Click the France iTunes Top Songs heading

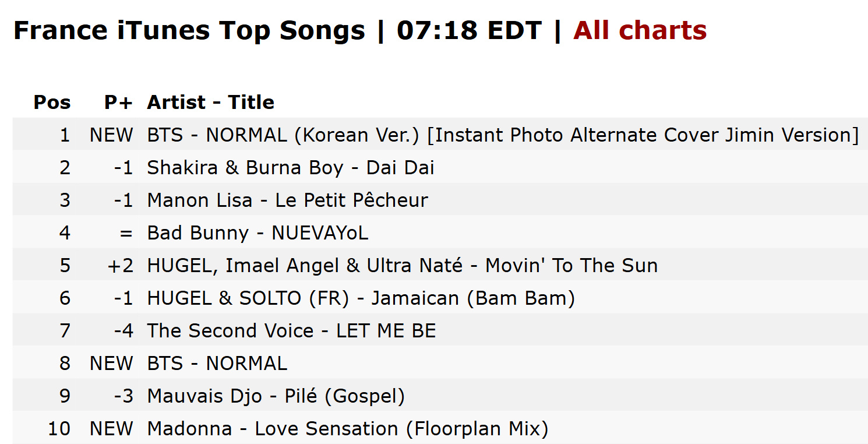pyautogui.click(x=189, y=30)
